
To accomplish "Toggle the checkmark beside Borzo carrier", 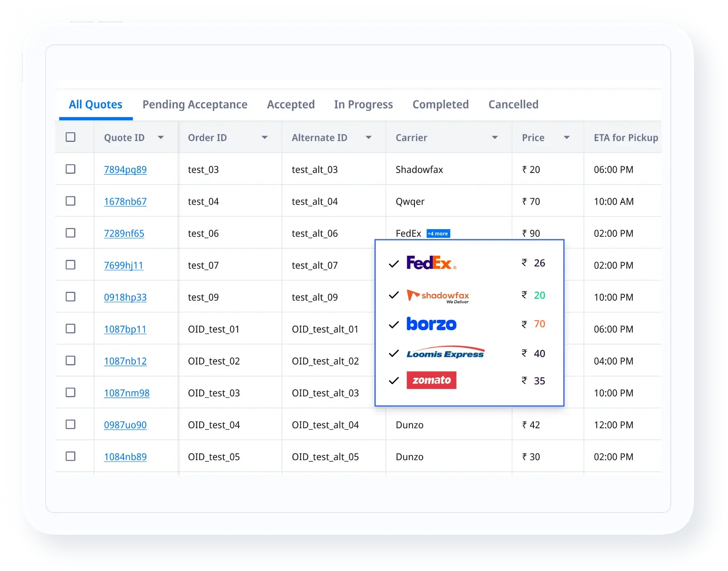I will click(x=394, y=325).
